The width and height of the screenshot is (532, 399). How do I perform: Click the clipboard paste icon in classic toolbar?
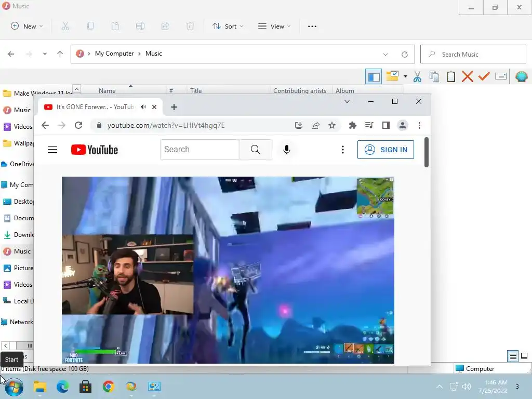pos(450,77)
